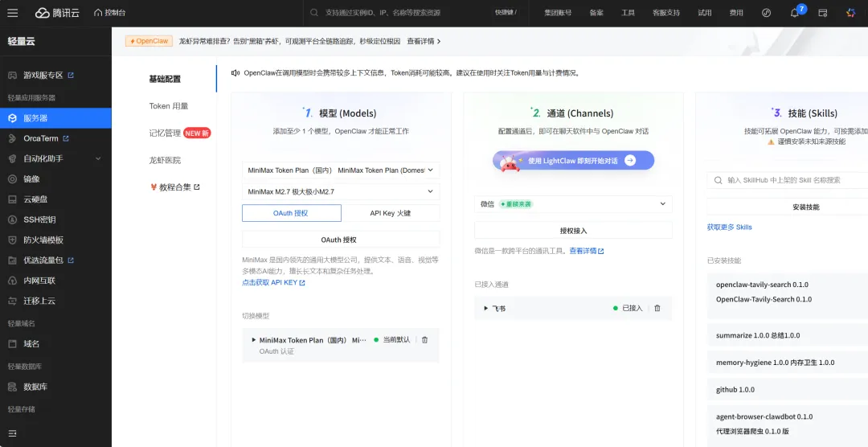Click the external link icon next to 教程合集
Screen dimensions: 868x447
pyautogui.click(x=197, y=187)
